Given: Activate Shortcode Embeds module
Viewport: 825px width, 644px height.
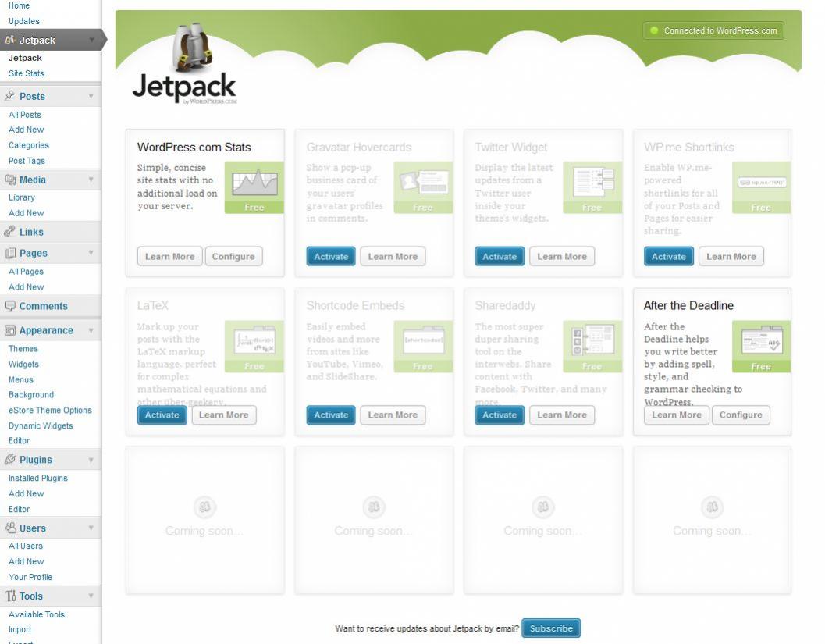Looking at the screenshot, I should (331, 415).
